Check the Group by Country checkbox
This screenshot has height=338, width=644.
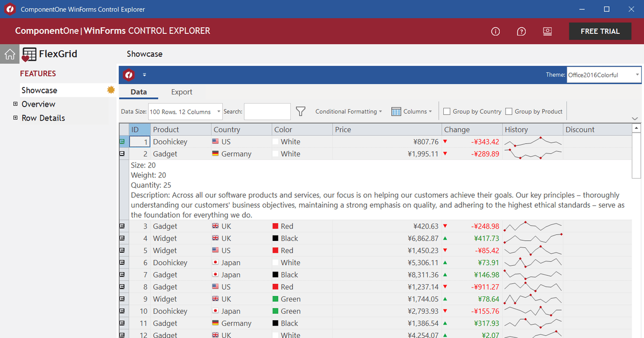[447, 112]
